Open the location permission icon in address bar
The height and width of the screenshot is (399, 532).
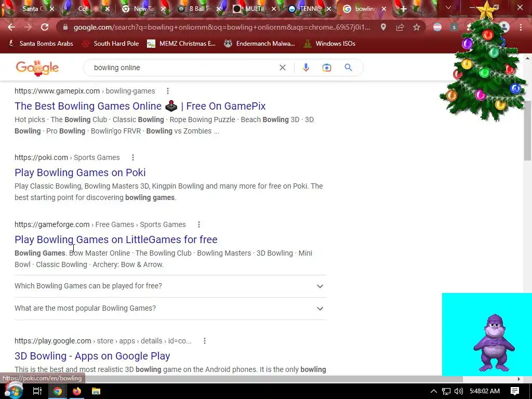[383, 27]
